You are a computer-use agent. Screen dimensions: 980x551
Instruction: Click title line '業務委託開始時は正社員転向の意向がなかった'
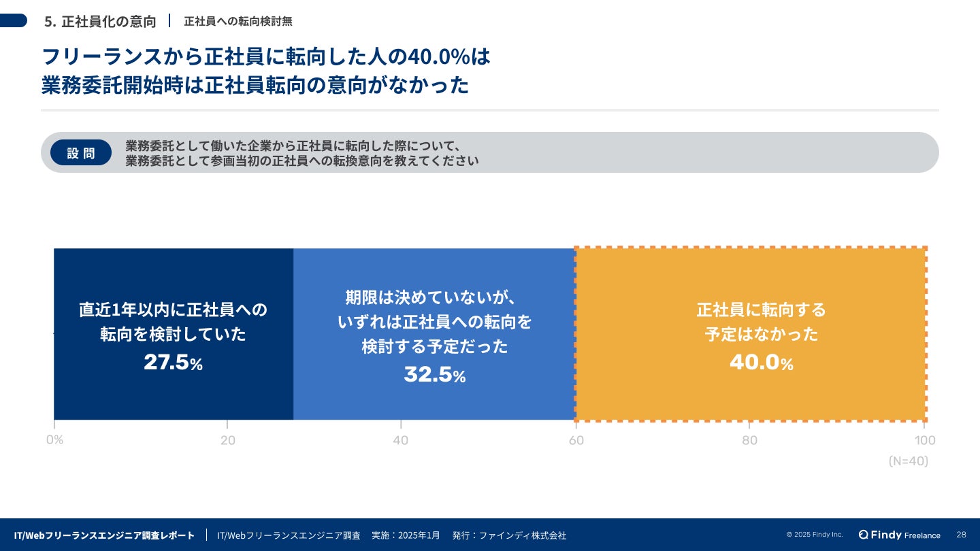[255, 85]
